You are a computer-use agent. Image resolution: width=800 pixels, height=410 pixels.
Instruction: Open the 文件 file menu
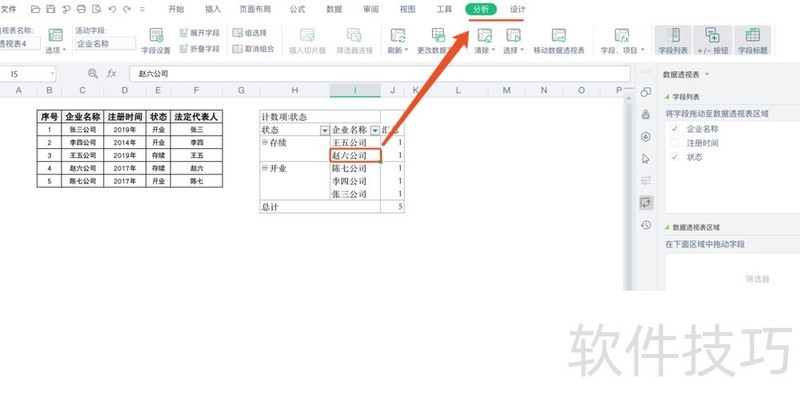(x=8, y=9)
